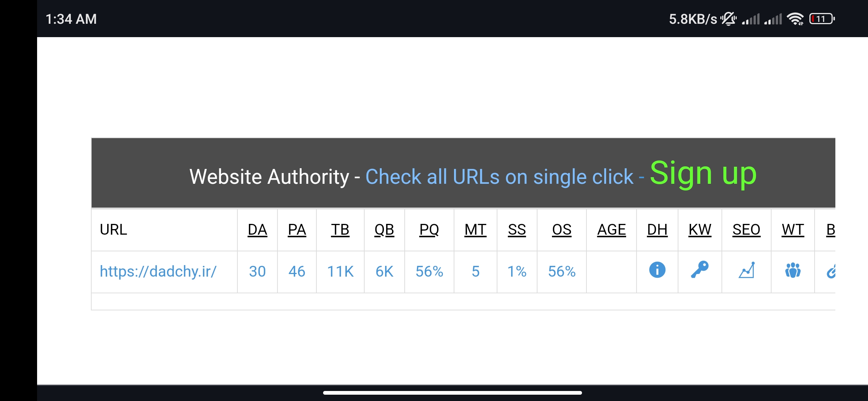Viewport: 868px width, 401px height.
Task: Tap the home gesture bar
Action: [452, 392]
